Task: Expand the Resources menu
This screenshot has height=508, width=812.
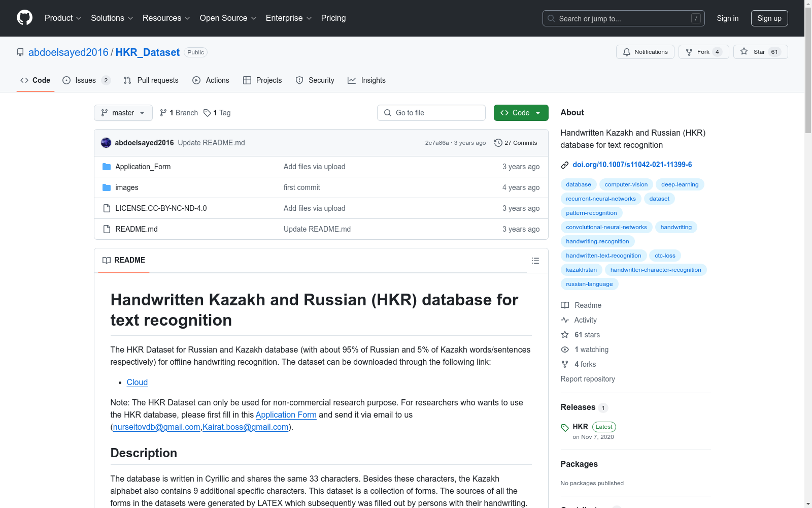Action: coord(166,18)
